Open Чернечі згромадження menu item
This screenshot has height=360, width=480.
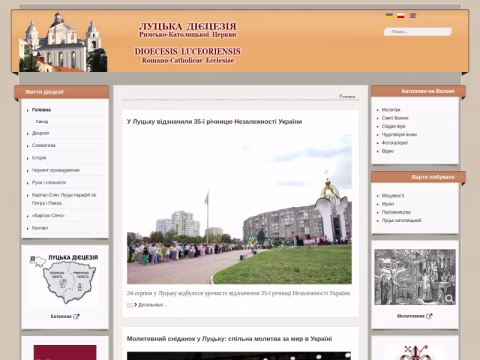click(x=56, y=170)
